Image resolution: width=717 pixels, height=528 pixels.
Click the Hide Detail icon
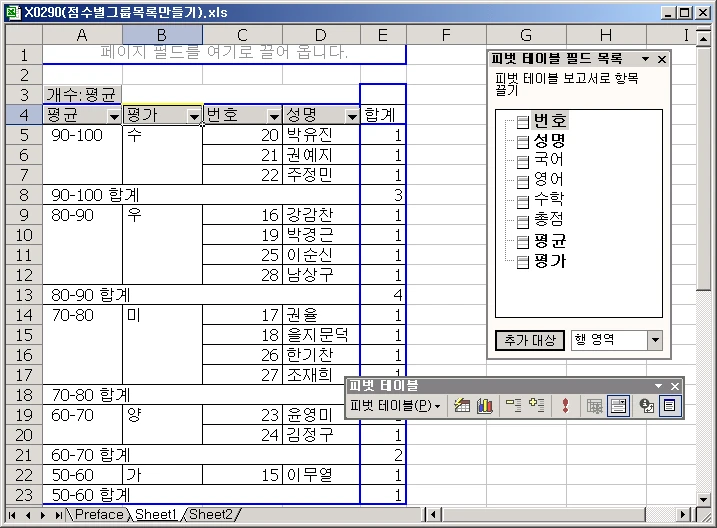pos(514,405)
